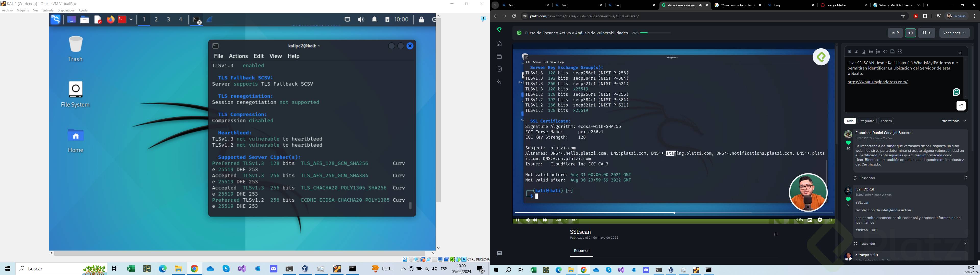The width and height of the screenshot is (980, 275).
Task: Toggle bold formatting in the comment editor
Action: (x=849, y=52)
